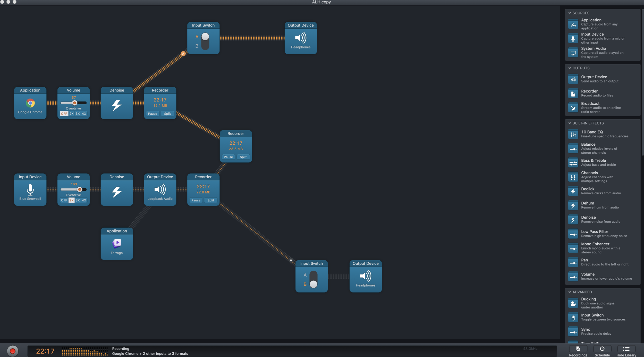Viewport: 644px width, 357px height.
Task: Toggle the top Input Switch A/B switch
Action: 205,41
